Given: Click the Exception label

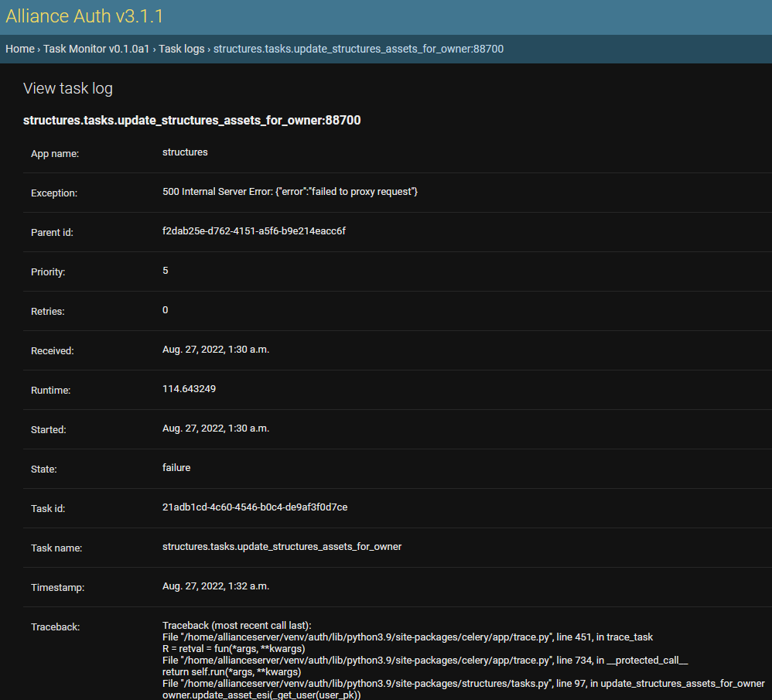Looking at the screenshot, I should 54,193.
